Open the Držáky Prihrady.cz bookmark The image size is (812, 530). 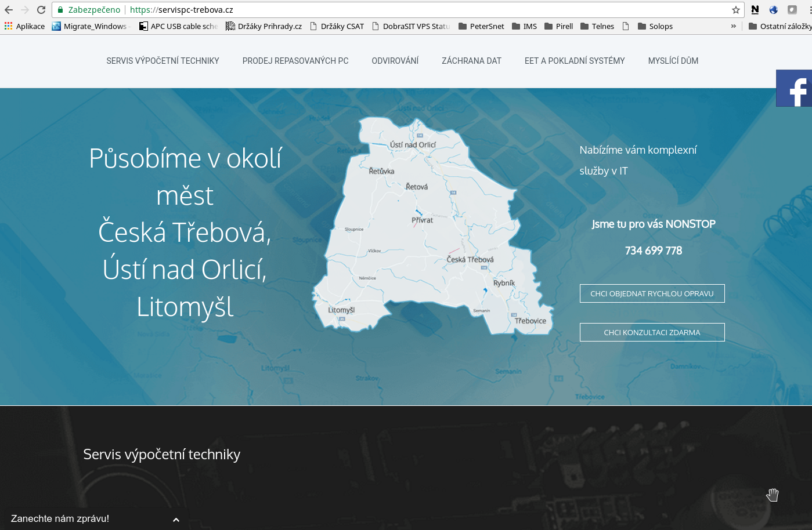(x=264, y=26)
